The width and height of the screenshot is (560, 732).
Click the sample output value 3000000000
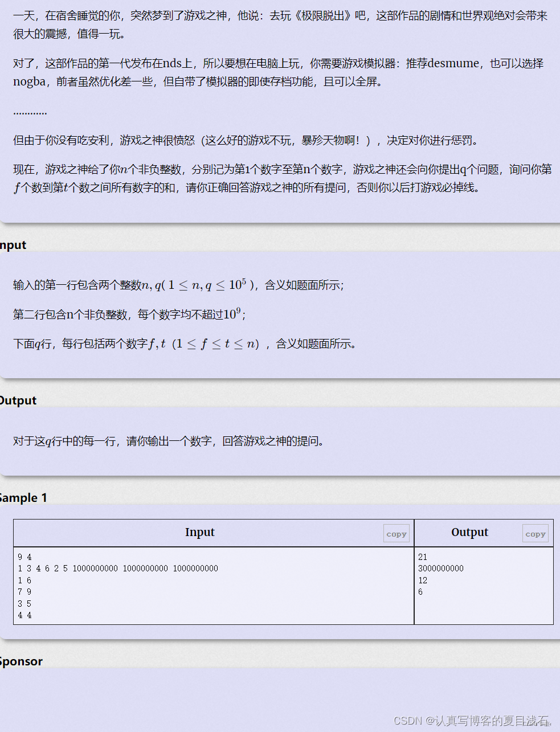(x=441, y=569)
